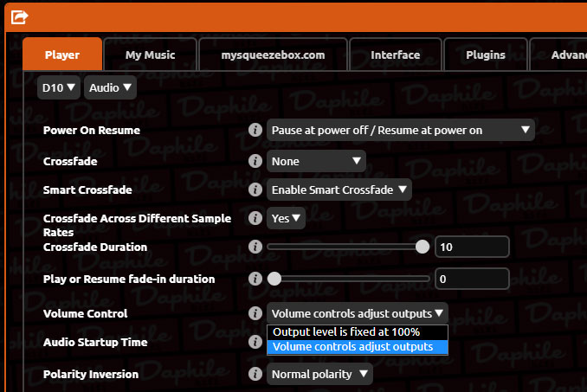Open the Audio settings section dropdown
This screenshot has height=392, width=587.
[x=110, y=87]
